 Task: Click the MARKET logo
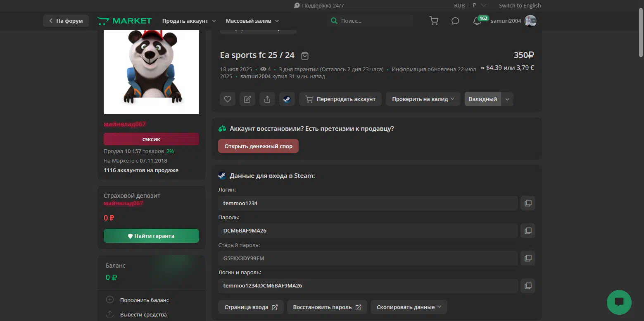pyautogui.click(x=124, y=21)
